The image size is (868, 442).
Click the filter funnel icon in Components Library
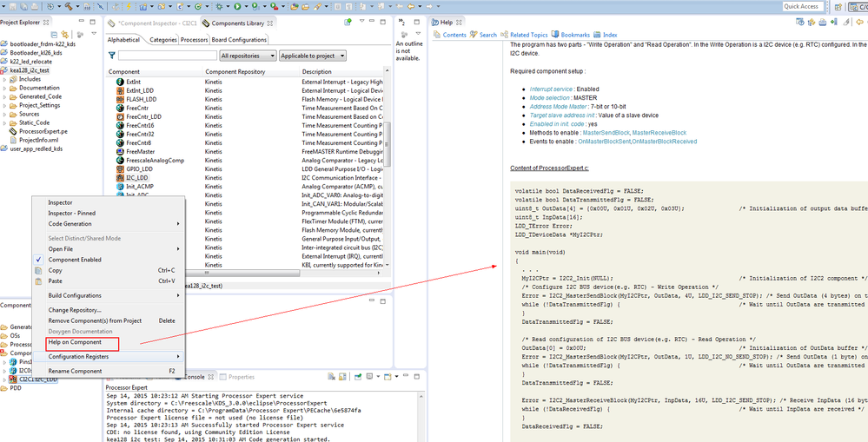point(113,56)
